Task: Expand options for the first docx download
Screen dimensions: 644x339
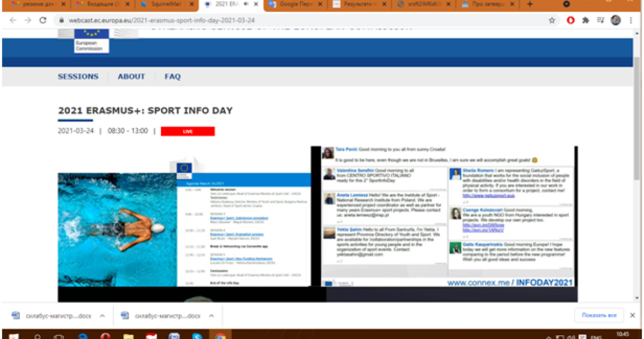Action: point(102,316)
